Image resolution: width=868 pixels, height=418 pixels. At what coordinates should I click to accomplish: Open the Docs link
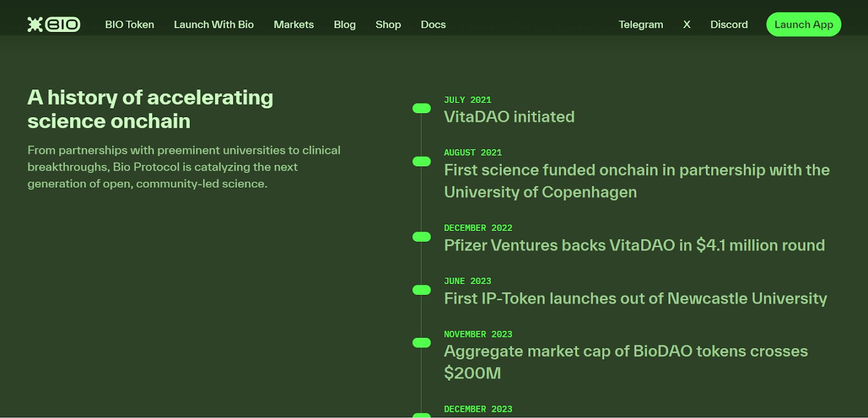(x=433, y=24)
